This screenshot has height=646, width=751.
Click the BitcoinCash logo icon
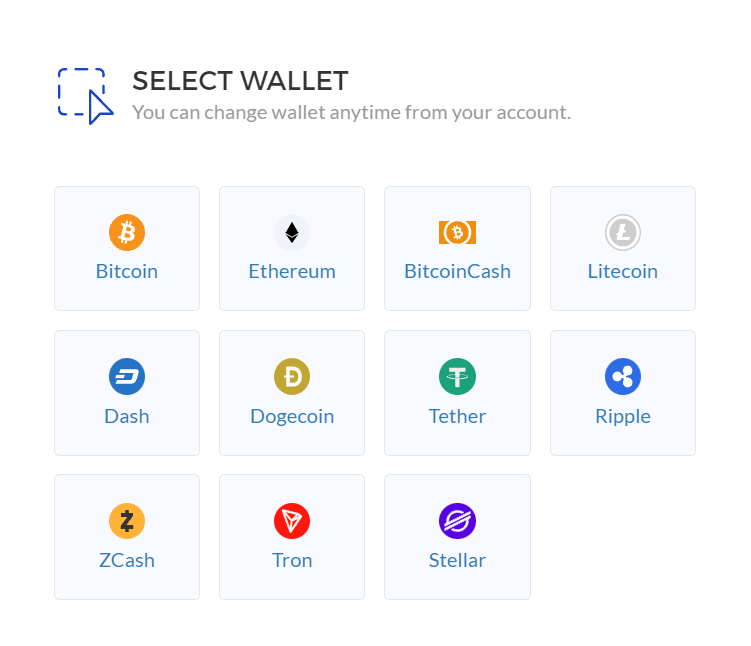coord(457,233)
